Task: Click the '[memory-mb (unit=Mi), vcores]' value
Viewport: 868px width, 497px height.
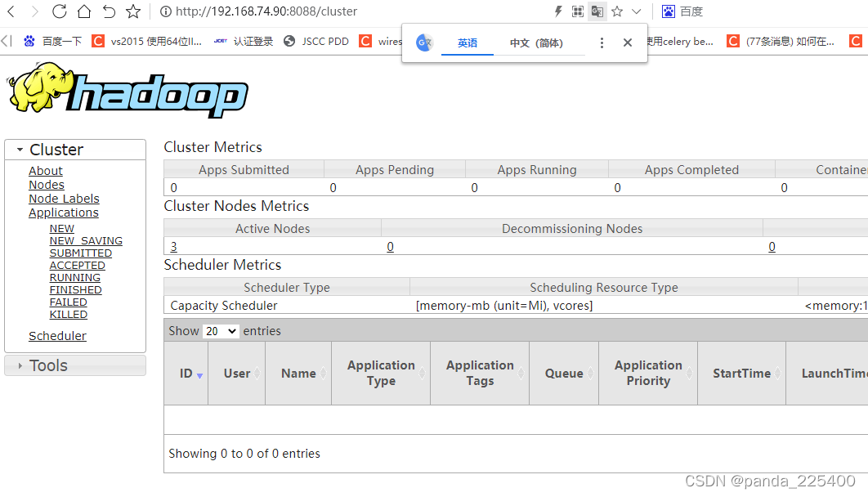Action: (504, 306)
